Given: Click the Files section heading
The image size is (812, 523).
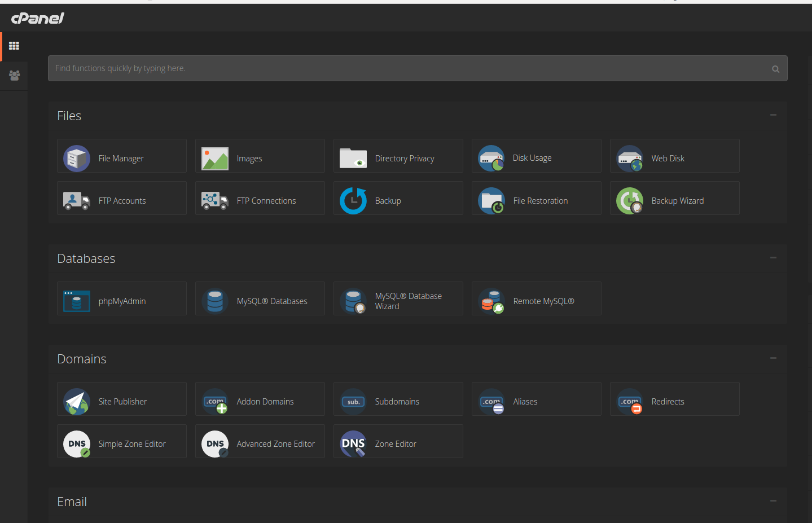Looking at the screenshot, I should click(x=69, y=116).
